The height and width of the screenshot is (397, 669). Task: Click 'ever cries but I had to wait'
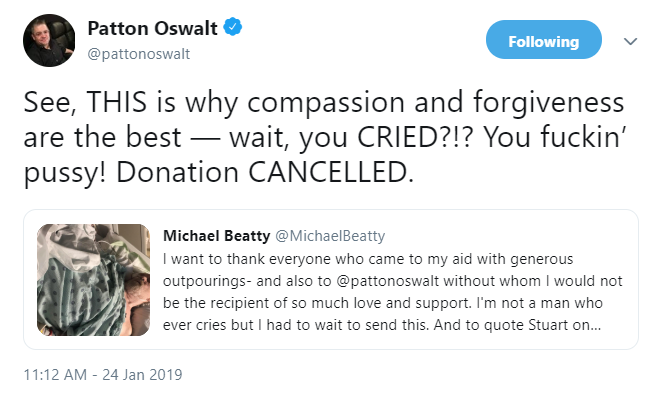point(253,325)
